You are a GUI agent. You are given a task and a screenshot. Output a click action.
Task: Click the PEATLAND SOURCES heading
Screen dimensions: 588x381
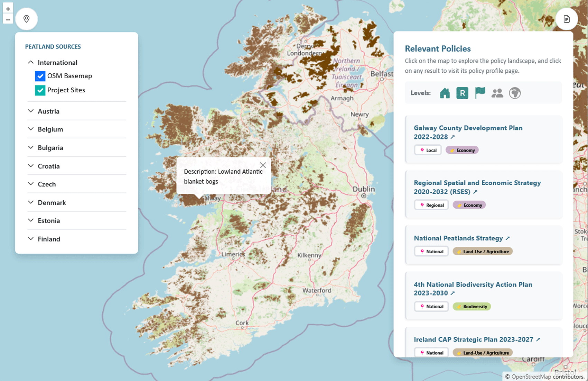click(53, 47)
